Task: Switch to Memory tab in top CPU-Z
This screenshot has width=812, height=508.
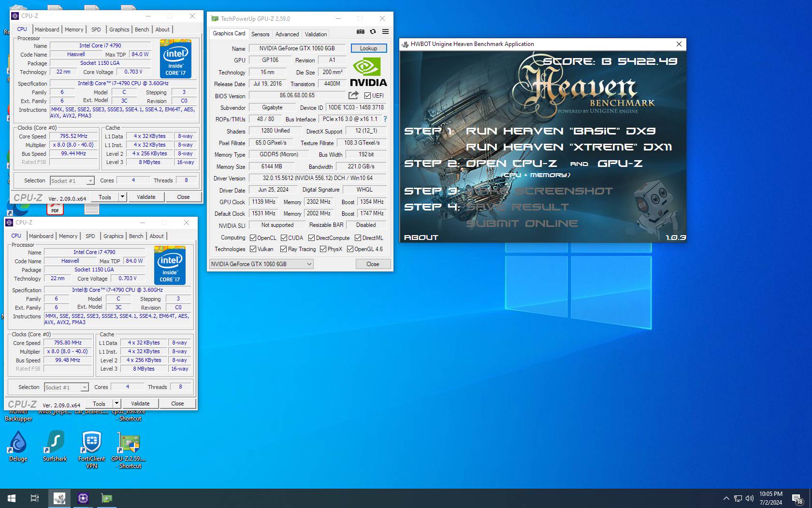Action: click(74, 30)
